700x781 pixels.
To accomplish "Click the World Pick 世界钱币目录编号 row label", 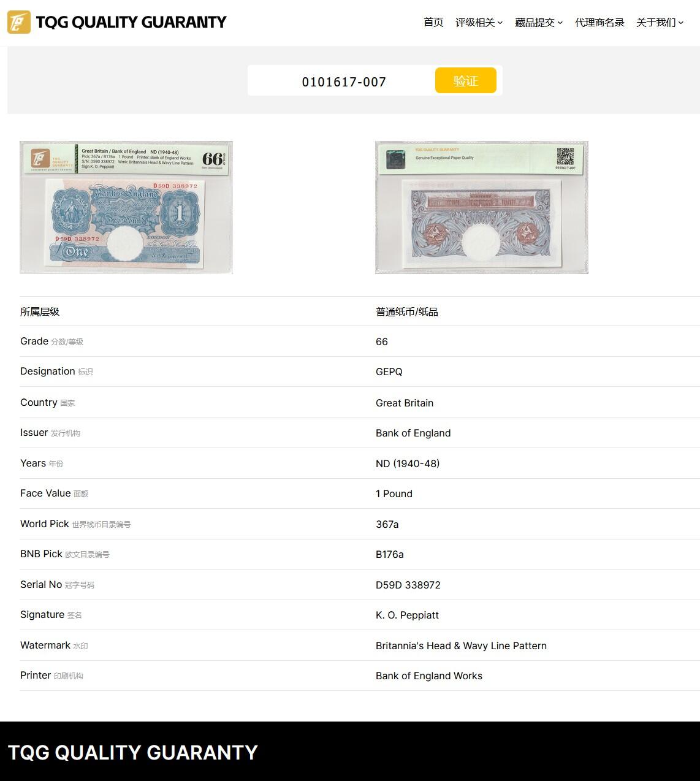I will (75, 524).
